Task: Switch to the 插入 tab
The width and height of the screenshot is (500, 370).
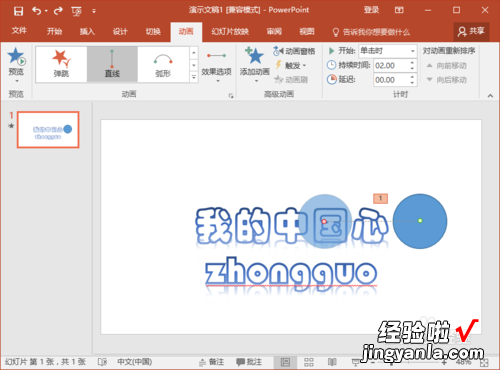Action: [87, 32]
